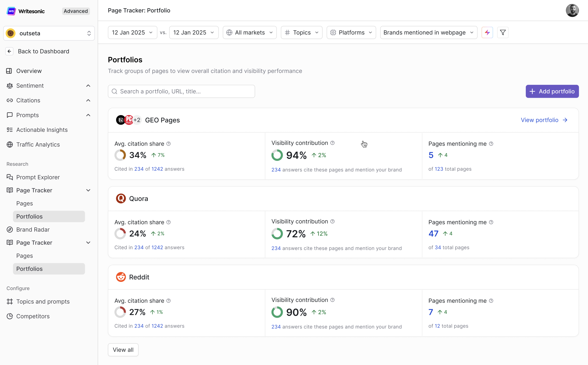Click the Quora portfolio logo

point(121,198)
